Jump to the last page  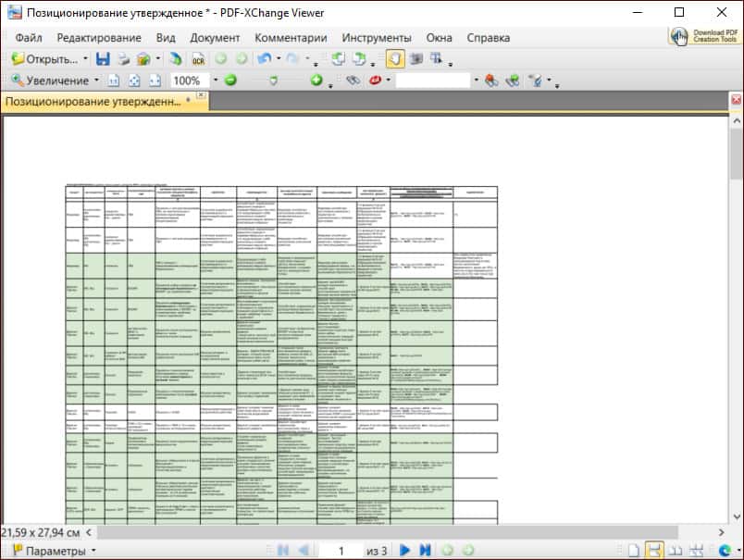[425, 551]
